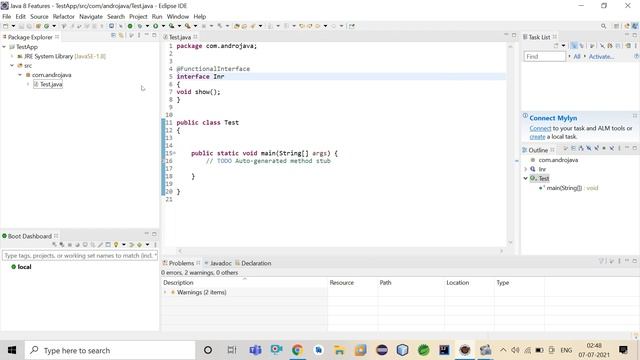640x360 pixels.
Task: Click the Debug bug icon in toolbar
Action: point(140,26)
